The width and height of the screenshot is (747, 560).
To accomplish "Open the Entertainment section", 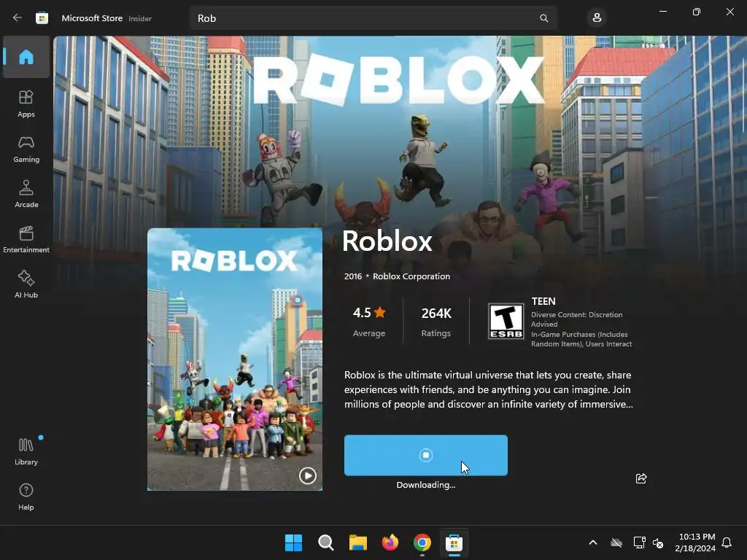I will coord(26,239).
